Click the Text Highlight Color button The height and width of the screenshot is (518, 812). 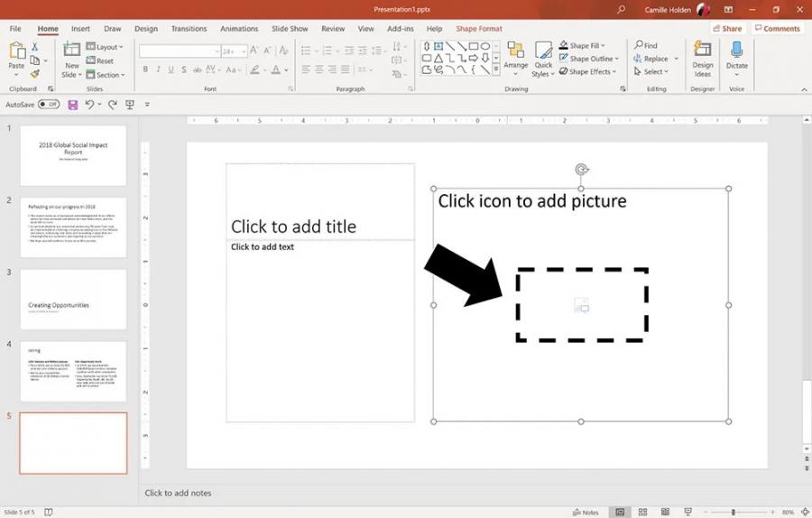254,69
